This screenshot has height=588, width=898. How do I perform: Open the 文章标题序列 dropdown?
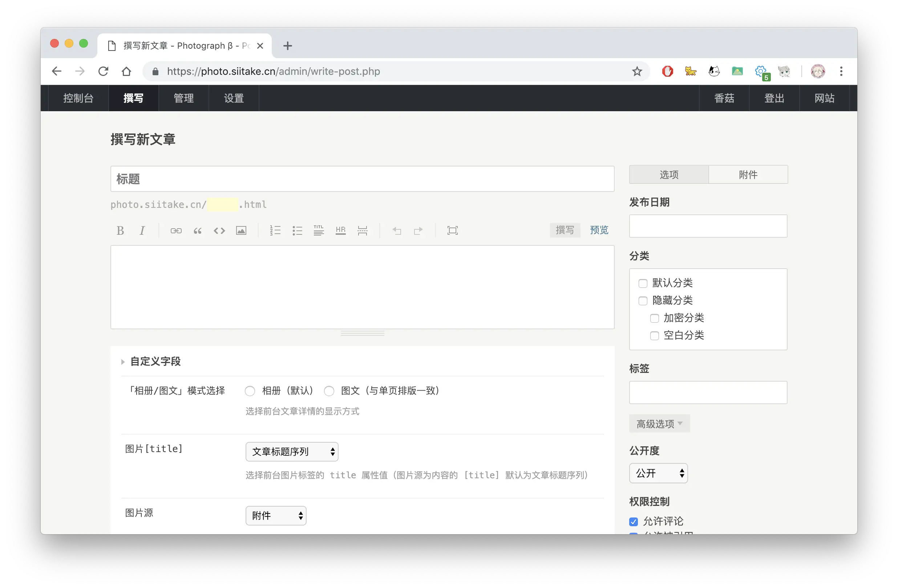point(292,451)
